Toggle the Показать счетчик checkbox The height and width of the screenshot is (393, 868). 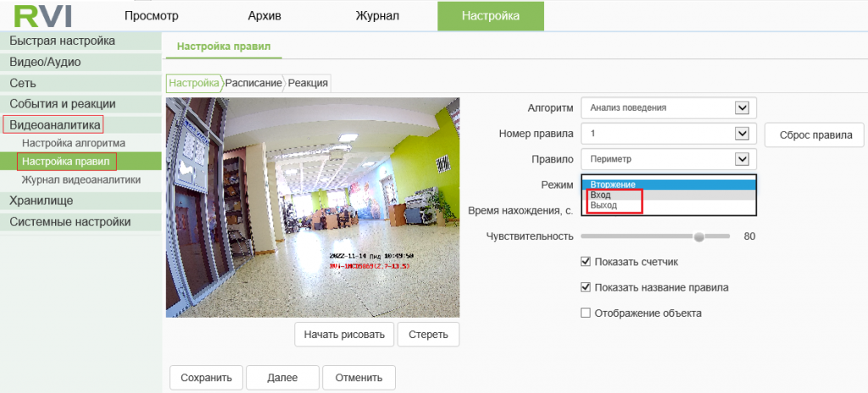586,262
